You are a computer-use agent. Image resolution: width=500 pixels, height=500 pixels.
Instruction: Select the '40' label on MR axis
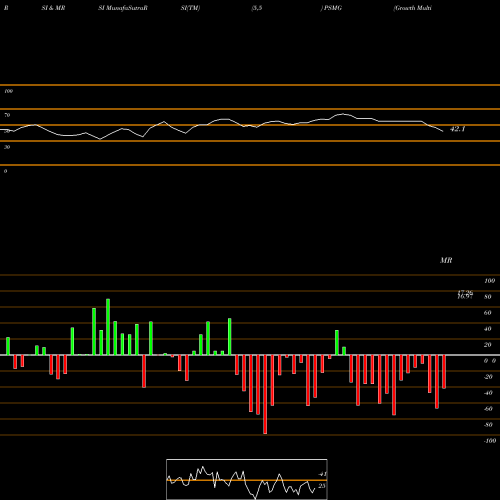(488, 329)
